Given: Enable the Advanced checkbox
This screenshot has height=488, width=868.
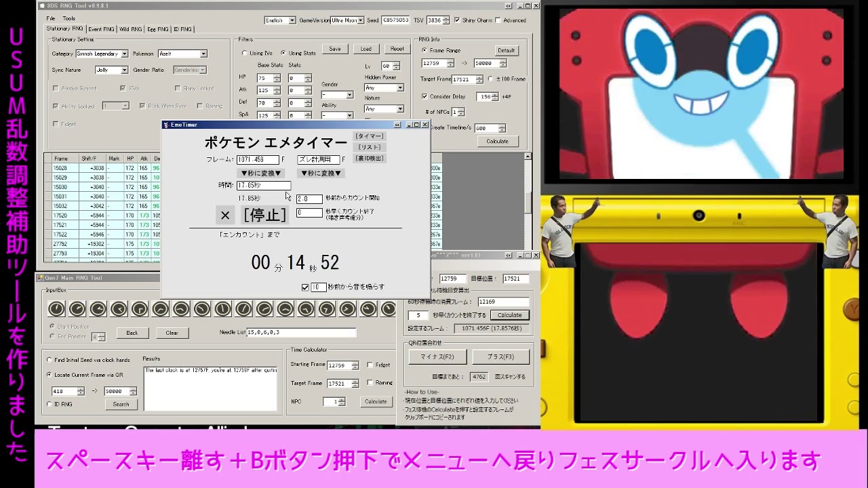Looking at the screenshot, I should tap(498, 20).
